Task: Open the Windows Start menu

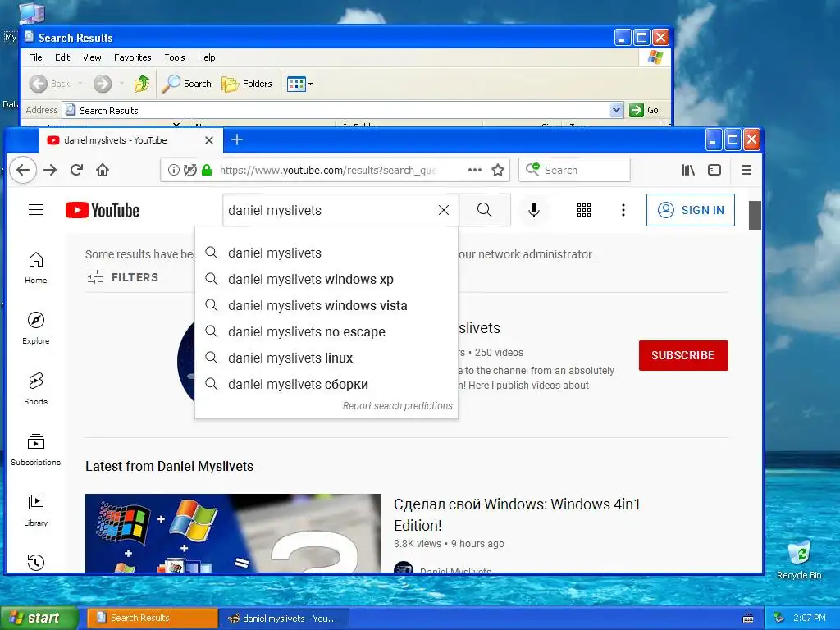Action: [39, 618]
